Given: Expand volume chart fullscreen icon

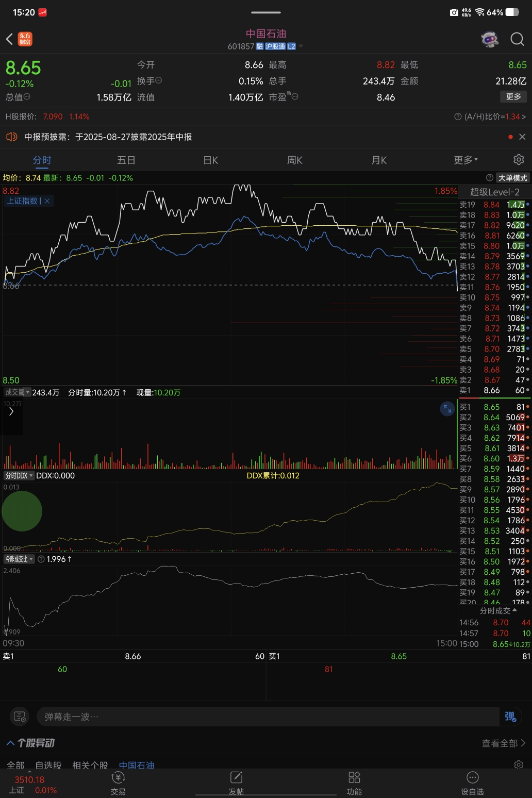Looking at the screenshot, I should 447,409.
